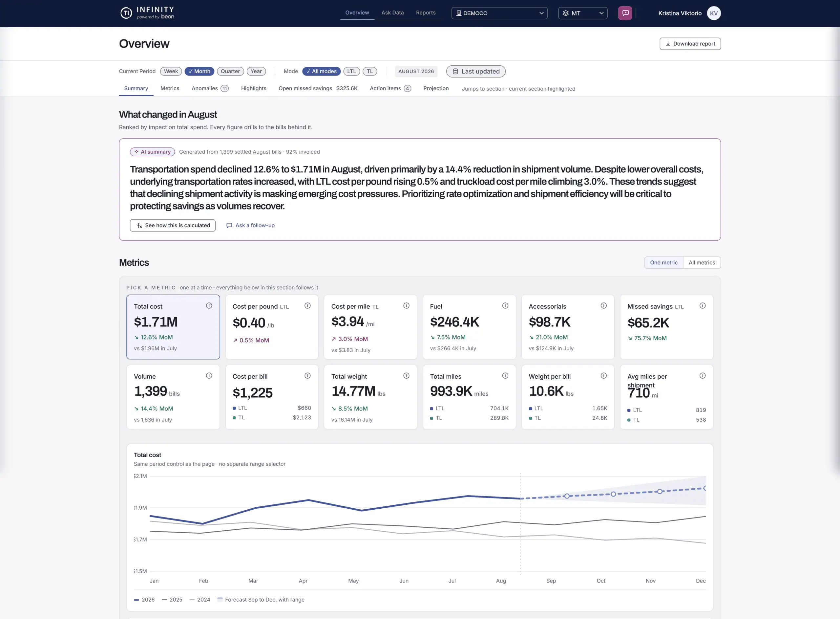This screenshot has width=840, height=619.
Task: Click the Forecast legend swatch
Action: pos(220,600)
